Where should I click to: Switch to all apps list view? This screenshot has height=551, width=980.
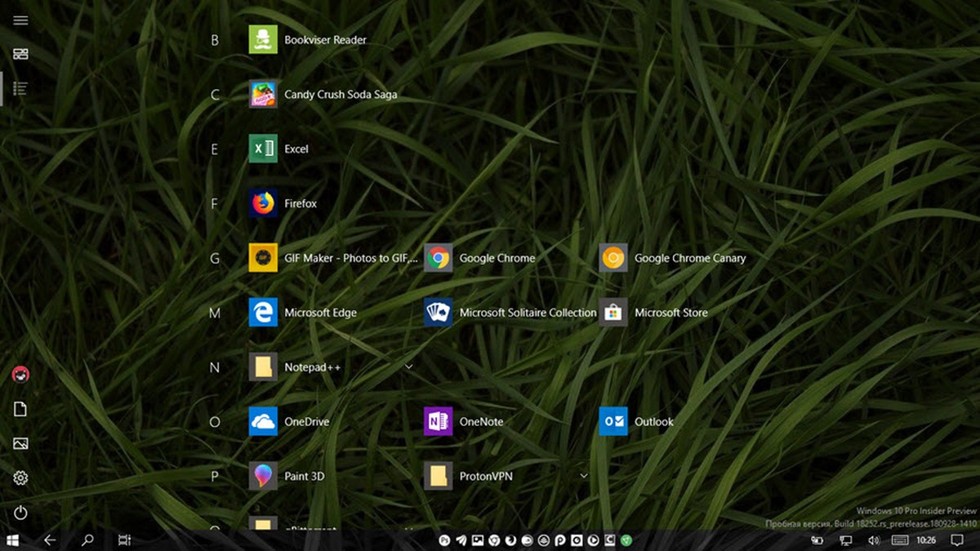pyautogui.click(x=20, y=87)
